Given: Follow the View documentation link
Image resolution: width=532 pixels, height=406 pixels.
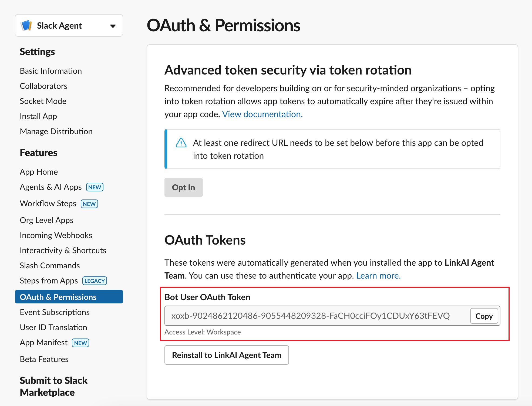Looking at the screenshot, I should (262, 114).
